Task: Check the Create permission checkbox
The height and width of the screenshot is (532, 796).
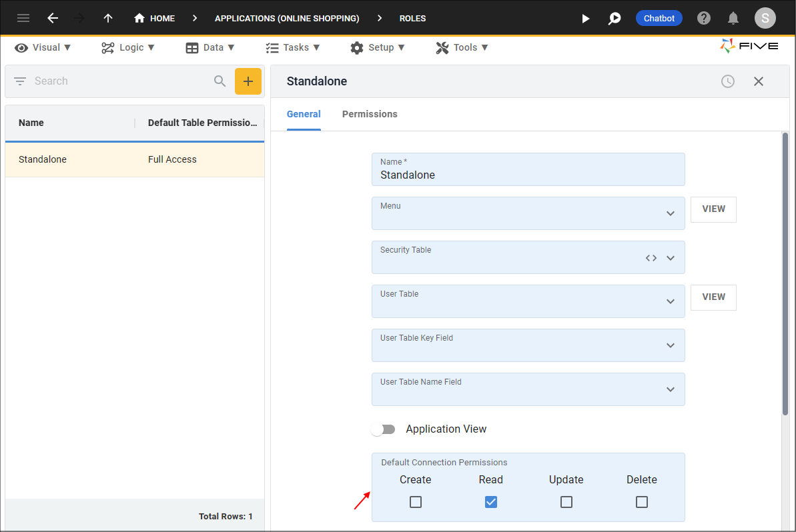Action: coord(416,502)
